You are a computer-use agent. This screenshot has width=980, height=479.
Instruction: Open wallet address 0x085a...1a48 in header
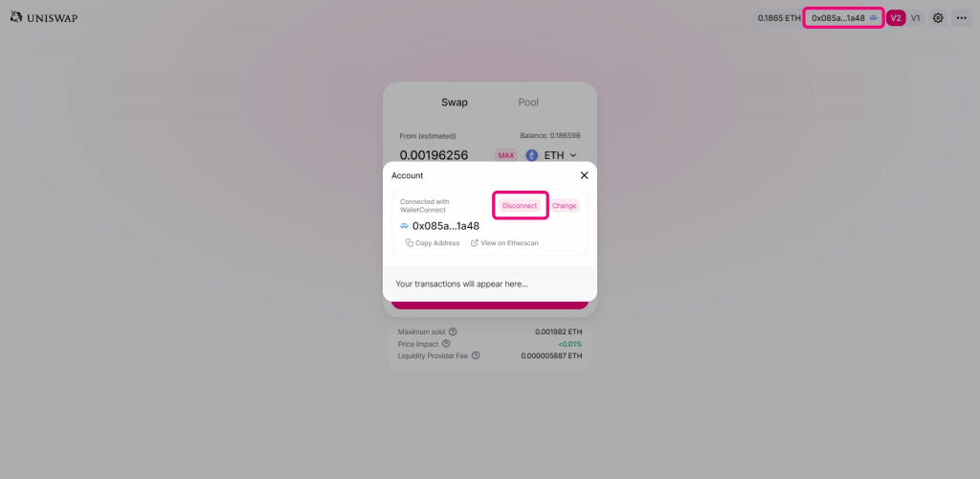pyautogui.click(x=843, y=18)
